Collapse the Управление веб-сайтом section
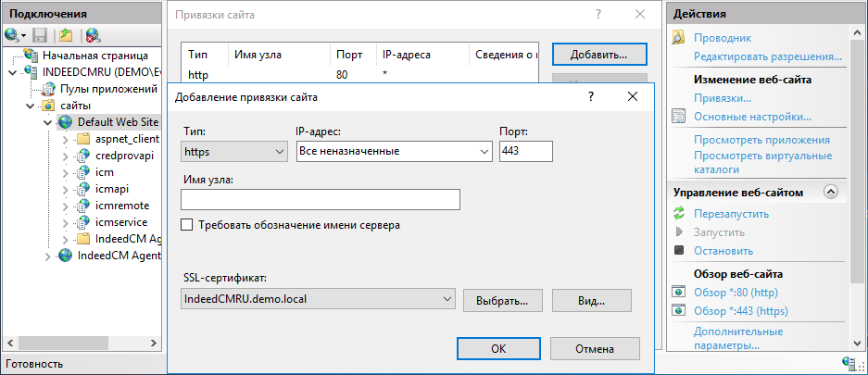 pos(830,193)
